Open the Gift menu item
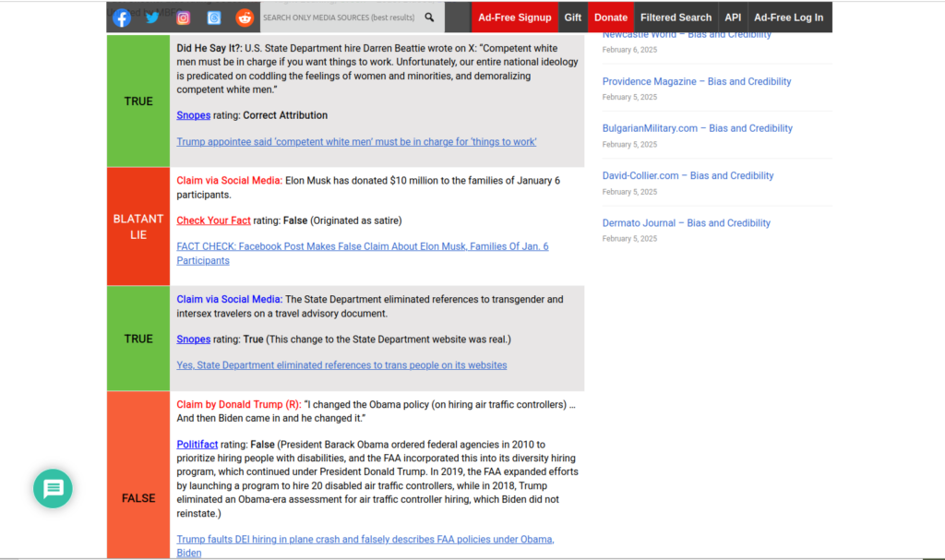Screen dimensions: 945x560 (573, 18)
